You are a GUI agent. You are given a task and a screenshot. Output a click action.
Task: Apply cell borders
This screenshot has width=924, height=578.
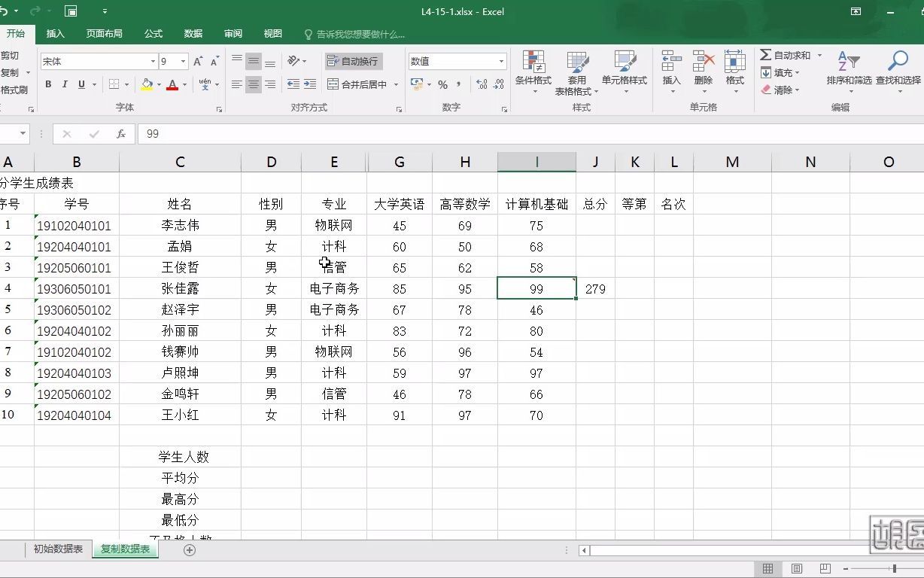[x=114, y=84]
